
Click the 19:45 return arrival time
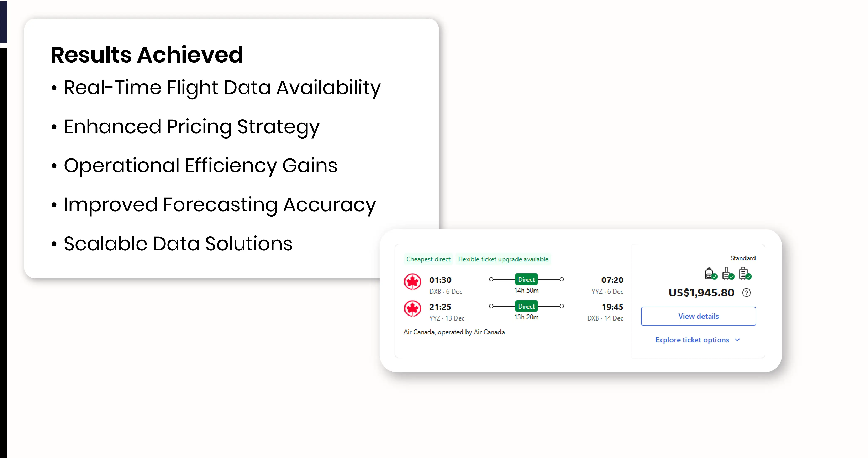pyautogui.click(x=612, y=307)
